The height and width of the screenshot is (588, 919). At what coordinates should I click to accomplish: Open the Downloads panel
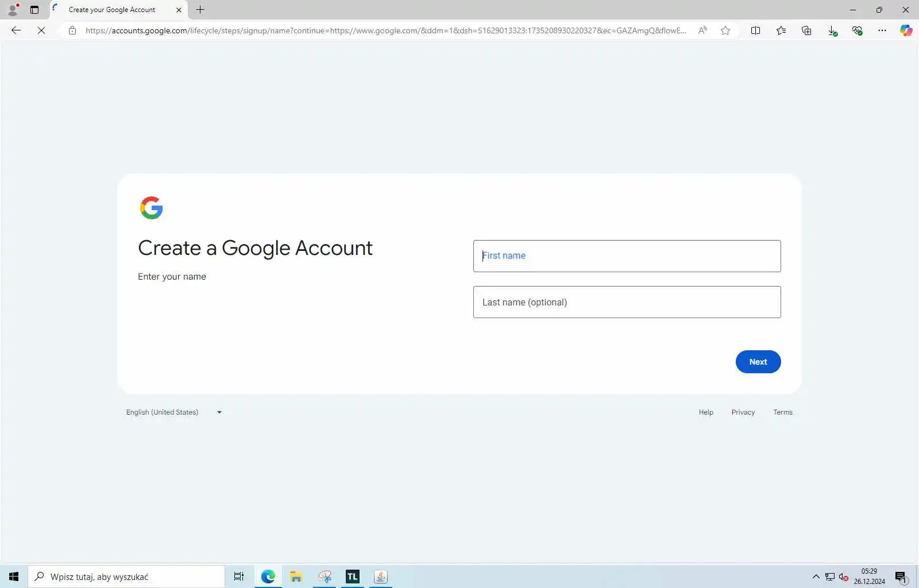tap(832, 30)
